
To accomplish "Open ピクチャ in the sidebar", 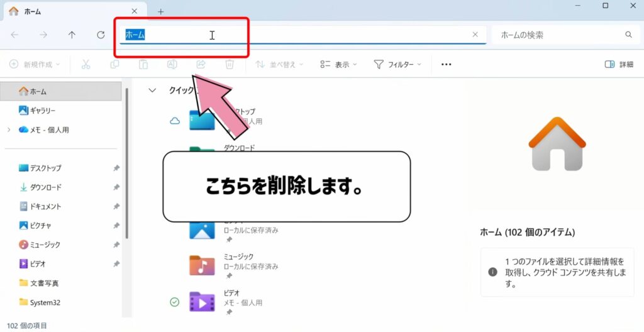I will pos(35,226).
